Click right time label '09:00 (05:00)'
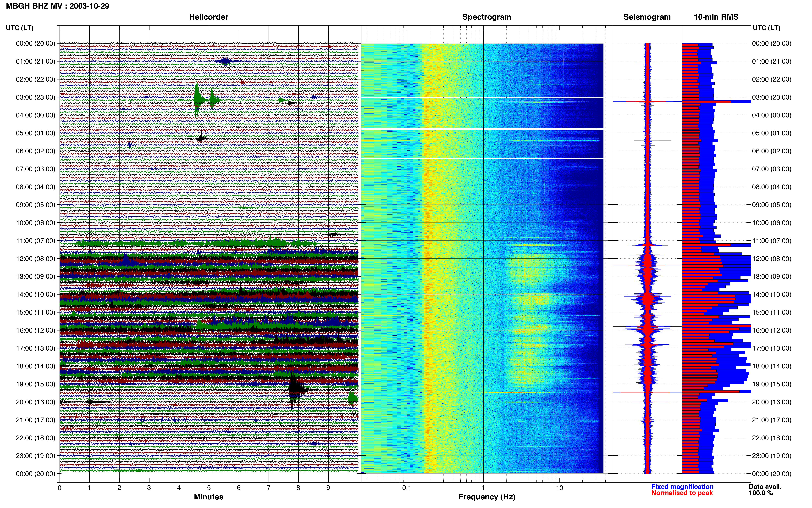The height and width of the screenshot is (508, 812). (772, 205)
